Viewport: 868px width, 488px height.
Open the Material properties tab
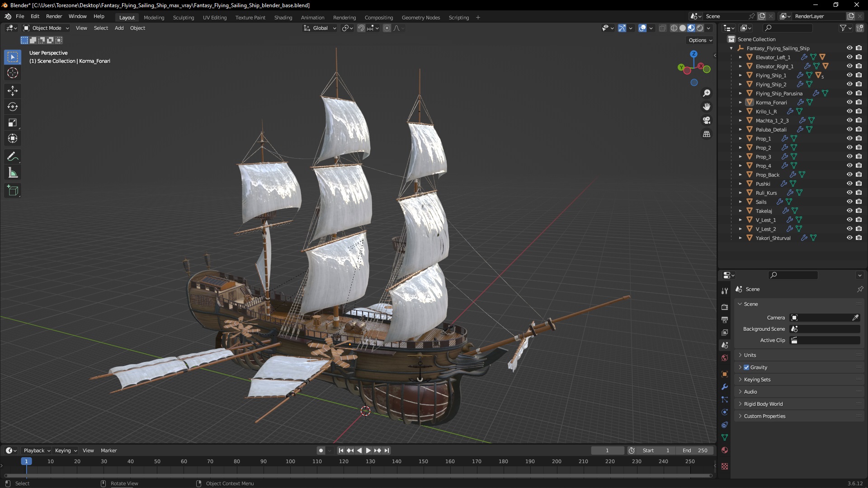coord(725,450)
